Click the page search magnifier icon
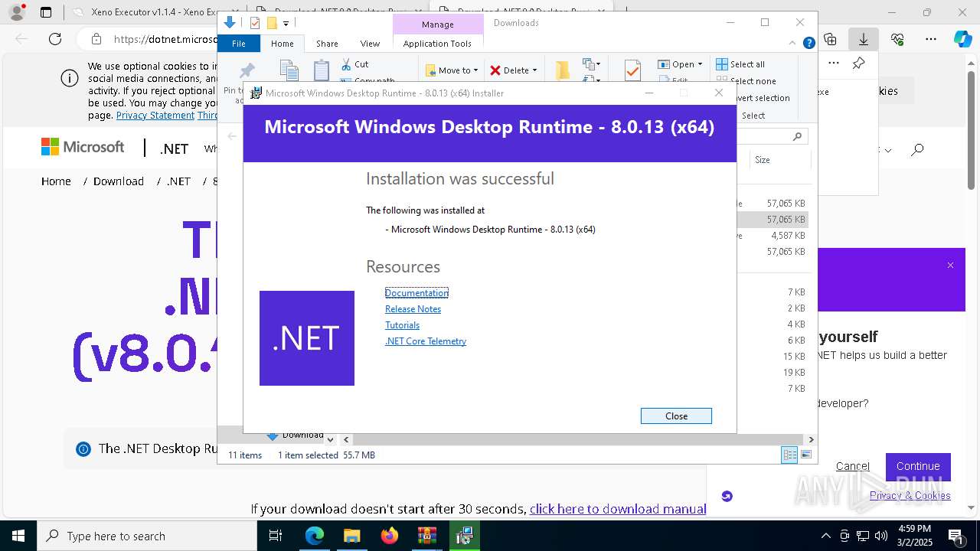The height and width of the screenshot is (551, 980). [x=917, y=150]
